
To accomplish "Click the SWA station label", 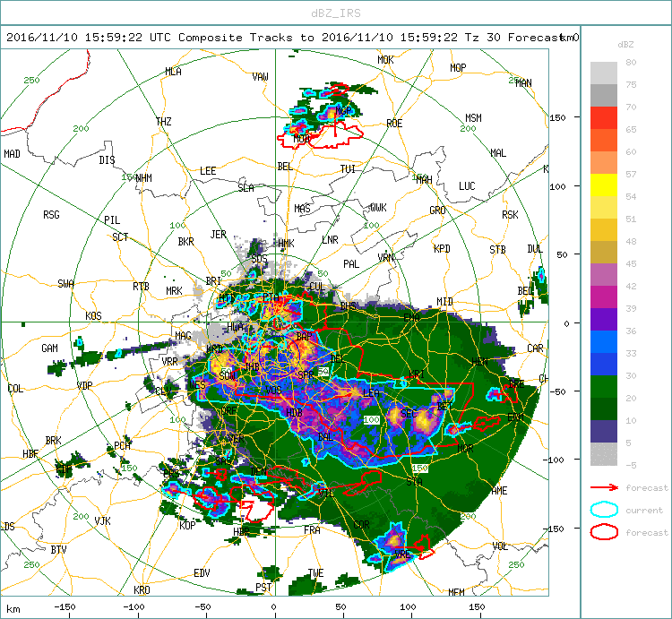I will (66, 284).
